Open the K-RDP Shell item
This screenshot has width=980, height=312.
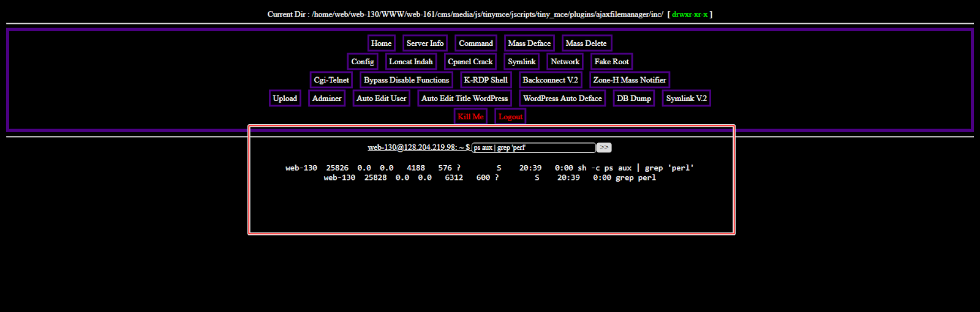coord(486,80)
